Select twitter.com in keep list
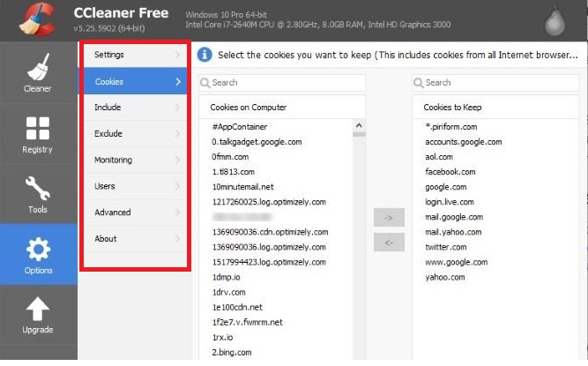The image size is (588, 366). click(446, 247)
